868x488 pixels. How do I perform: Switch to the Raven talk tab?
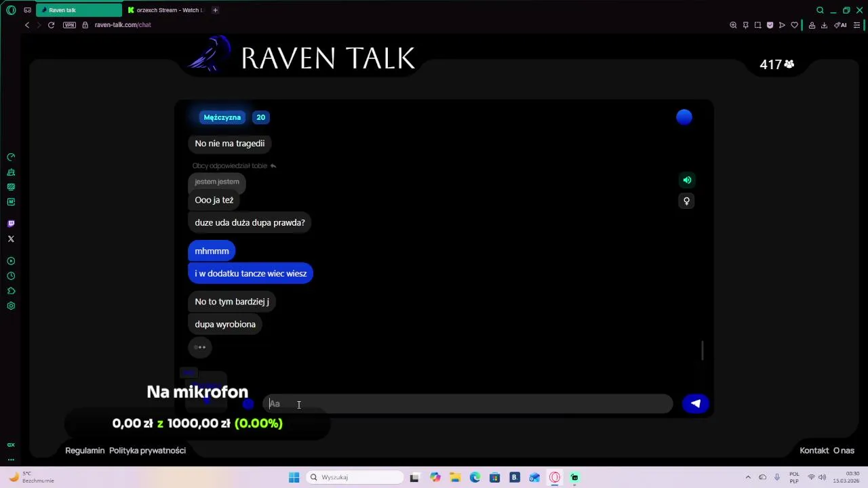click(79, 10)
